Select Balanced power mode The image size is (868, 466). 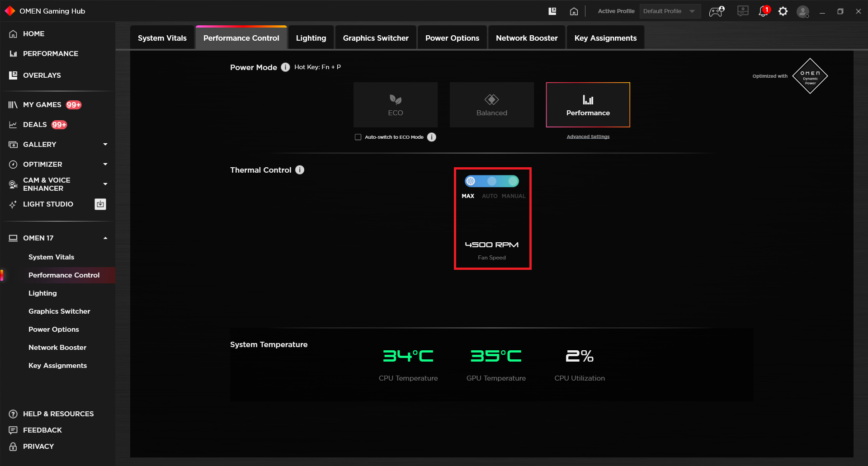491,105
